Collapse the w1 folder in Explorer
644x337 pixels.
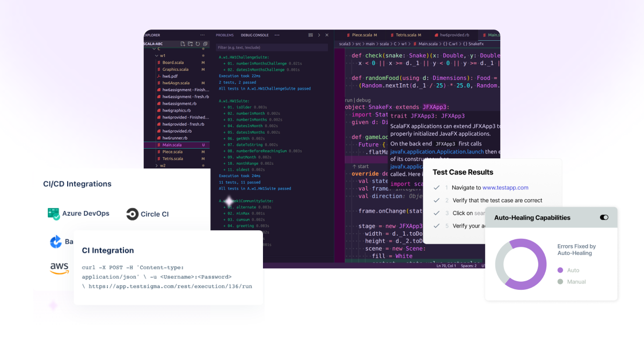pyautogui.click(x=156, y=55)
